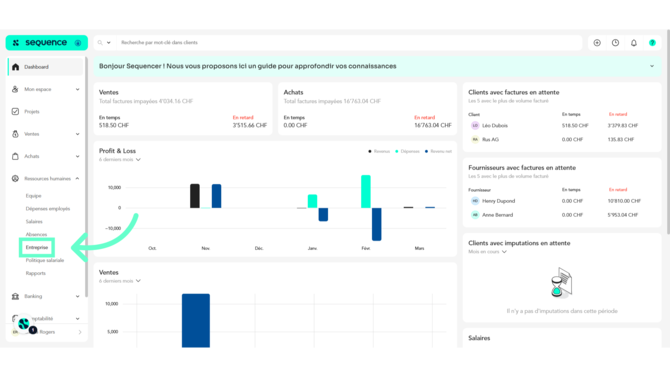Click Rus AG overdue 135.83 CHF

[621, 139]
